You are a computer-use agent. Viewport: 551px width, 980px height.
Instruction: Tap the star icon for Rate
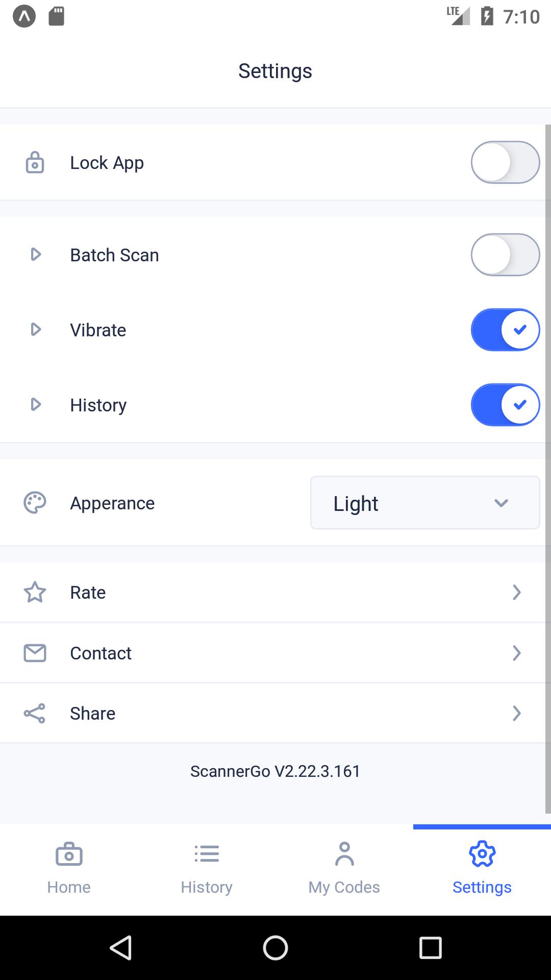click(35, 592)
